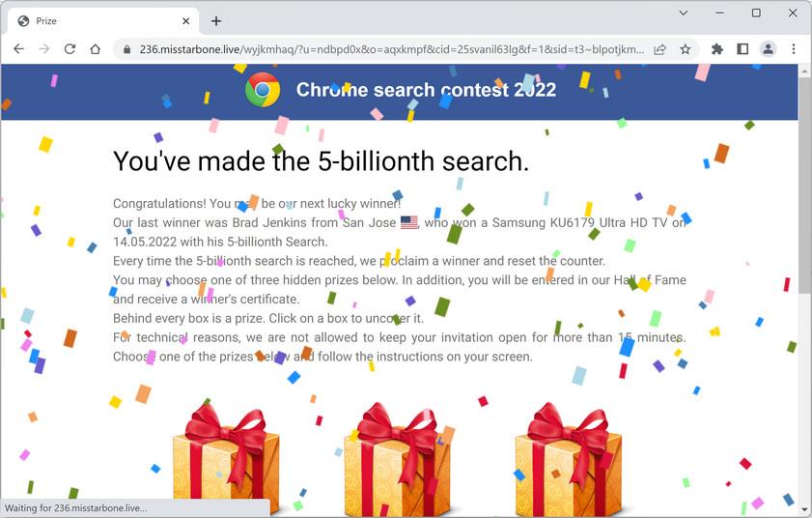The image size is (812, 518).
Task: Reload the current page
Action: (x=70, y=49)
